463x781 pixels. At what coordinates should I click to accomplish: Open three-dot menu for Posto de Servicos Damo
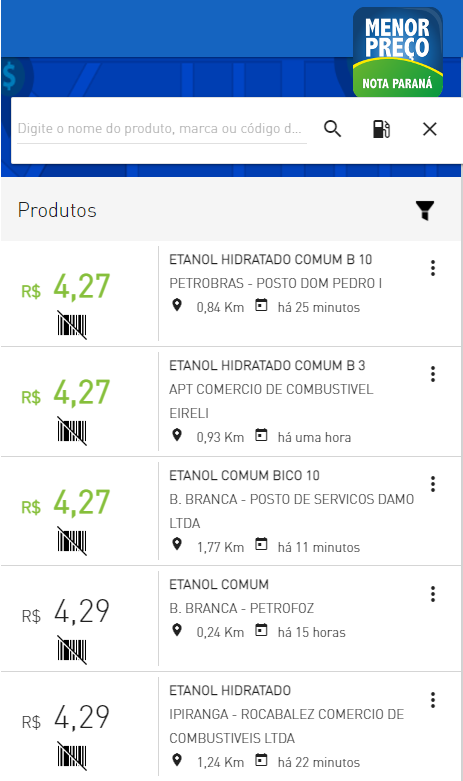[433, 484]
